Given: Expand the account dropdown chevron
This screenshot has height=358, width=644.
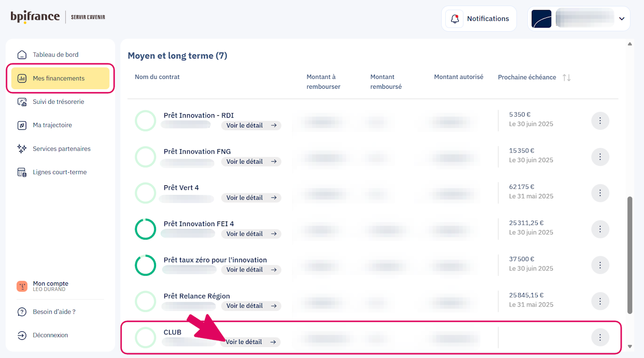Looking at the screenshot, I should 621,19.
